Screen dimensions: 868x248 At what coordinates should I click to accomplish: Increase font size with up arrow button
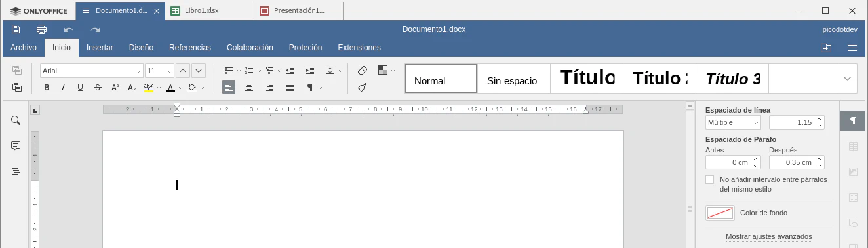184,71
